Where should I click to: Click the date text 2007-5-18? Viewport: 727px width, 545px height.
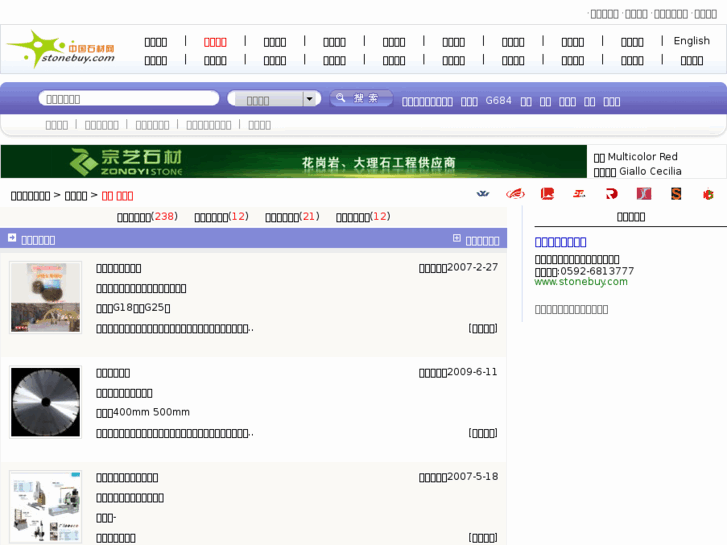(x=473, y=477)
